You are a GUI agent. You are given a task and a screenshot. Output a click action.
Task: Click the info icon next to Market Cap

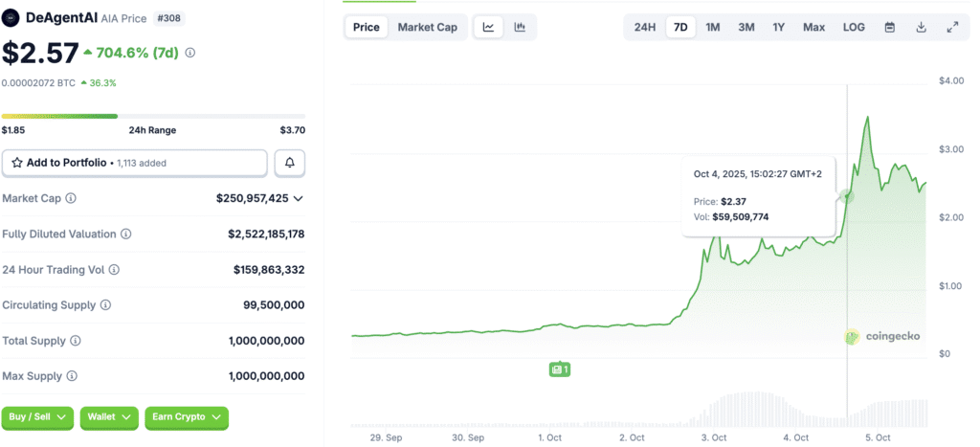click(71, 198)
